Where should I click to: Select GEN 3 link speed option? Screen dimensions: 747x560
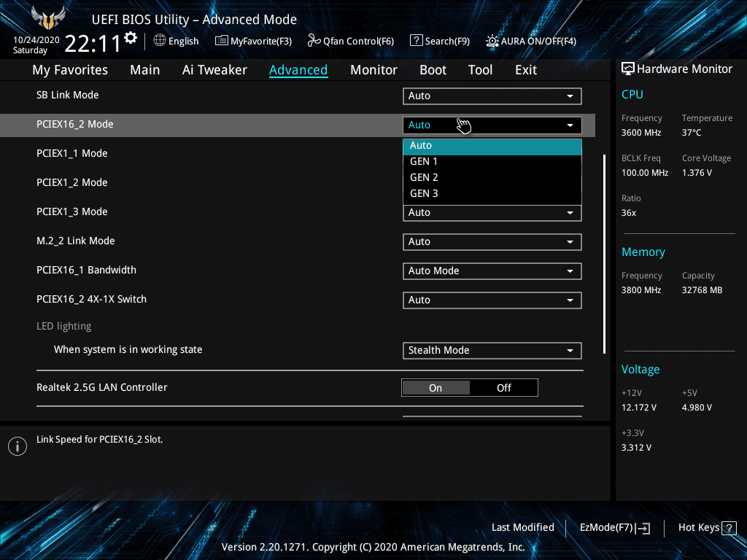[x=492, y=194]
